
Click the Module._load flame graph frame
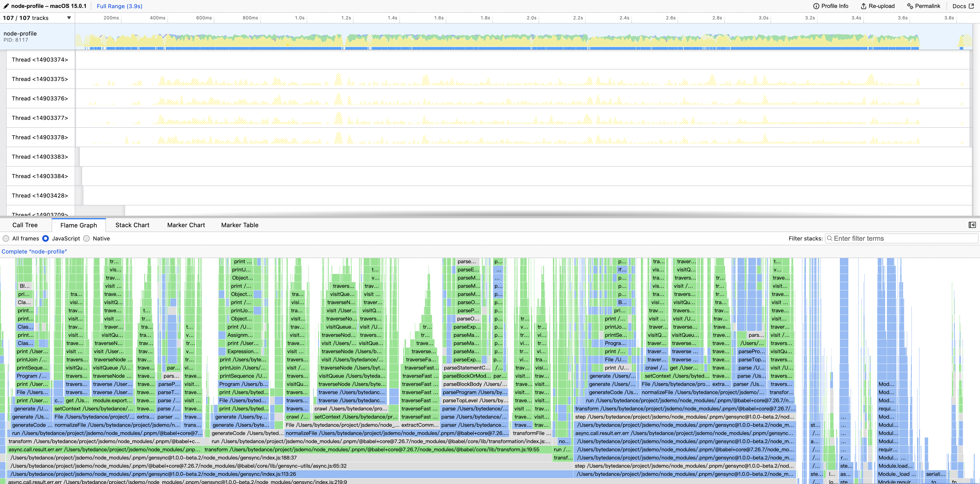[x=897, y=474]
